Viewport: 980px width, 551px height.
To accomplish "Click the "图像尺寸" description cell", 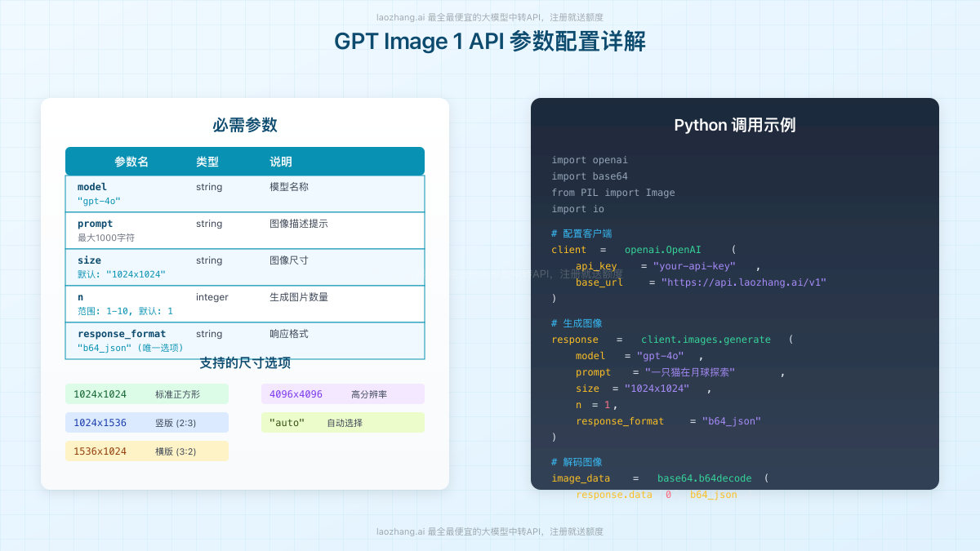I will (289, 260).
